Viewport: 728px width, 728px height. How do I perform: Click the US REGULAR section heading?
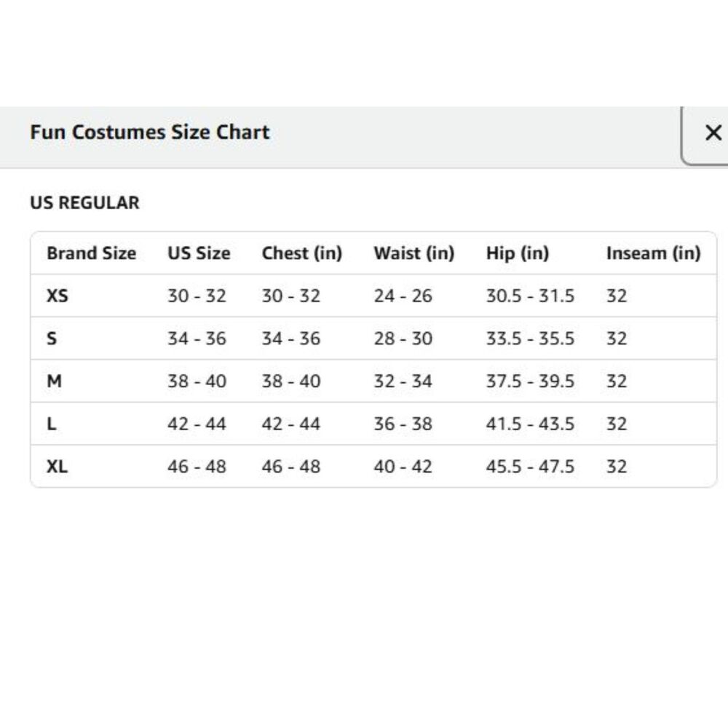point(84,203)
